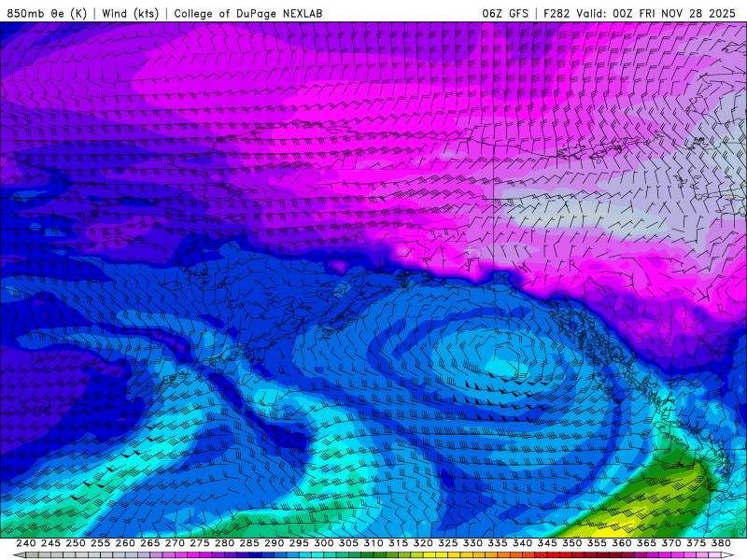Pick the 355 legend value
Screen dimensions: 747x560
[597, 543]
